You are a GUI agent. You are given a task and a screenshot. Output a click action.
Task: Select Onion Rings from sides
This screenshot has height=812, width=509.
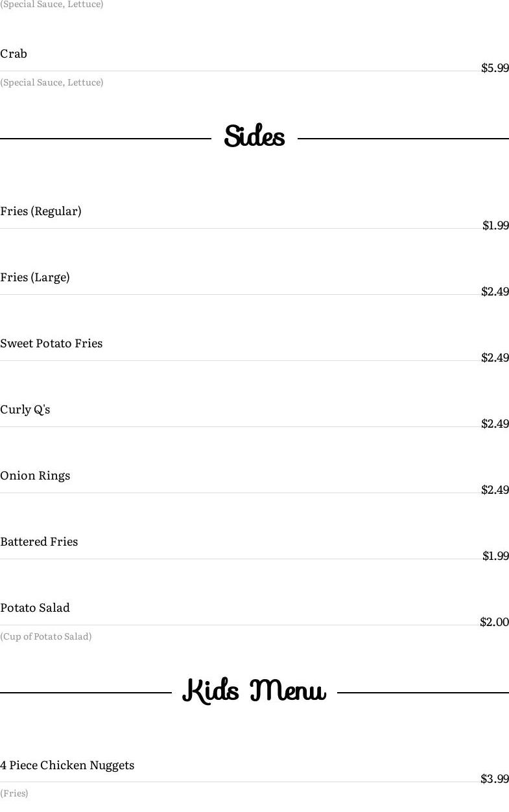click(35, 476)
